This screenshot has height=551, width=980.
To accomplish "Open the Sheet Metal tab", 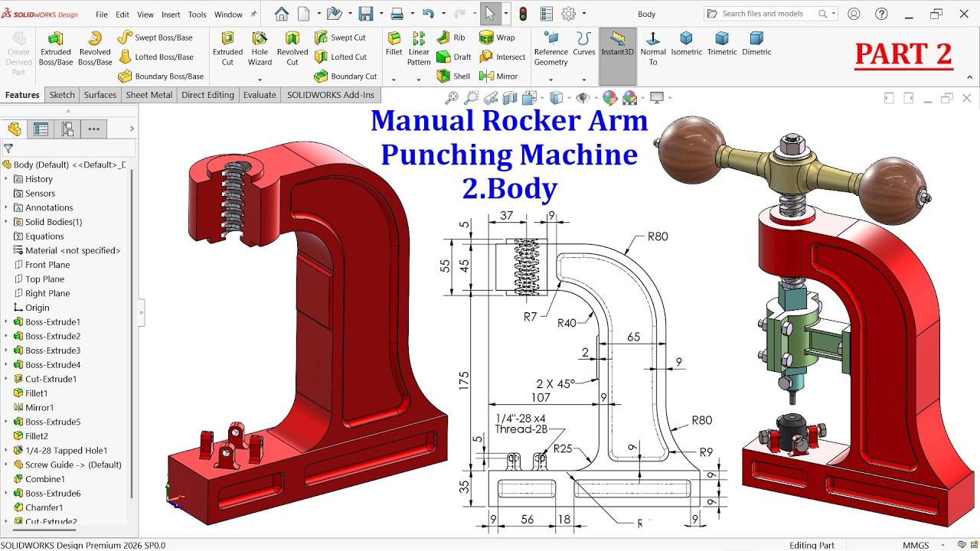I will click(149, 95).
